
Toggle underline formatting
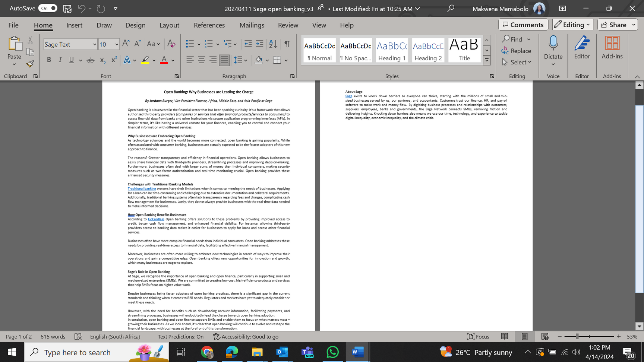[71, 60]
